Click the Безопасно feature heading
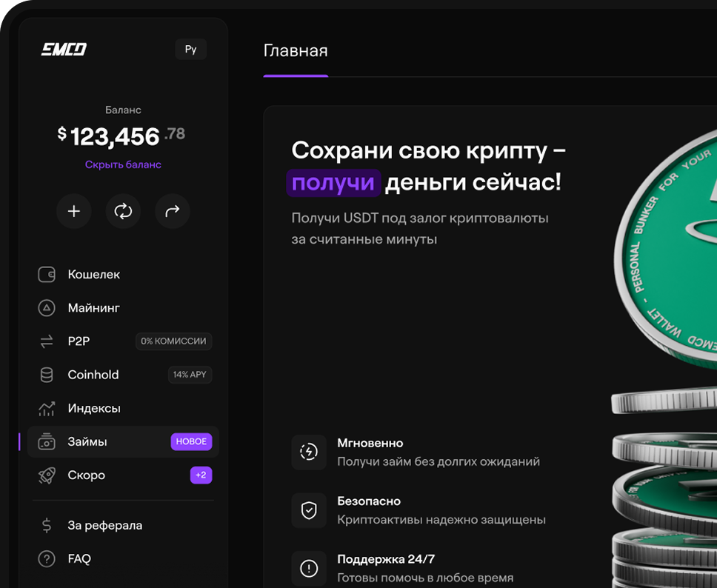 coord(369,501)
